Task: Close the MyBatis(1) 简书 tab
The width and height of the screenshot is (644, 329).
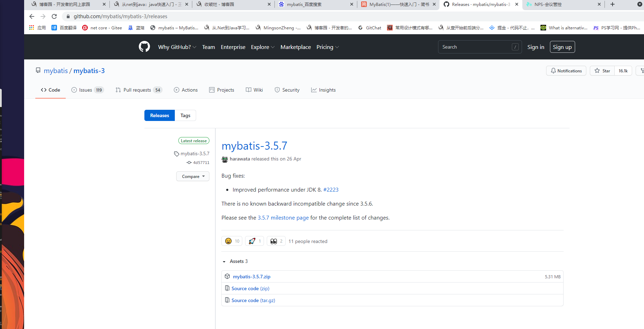Action: click(x=434, y=4)
